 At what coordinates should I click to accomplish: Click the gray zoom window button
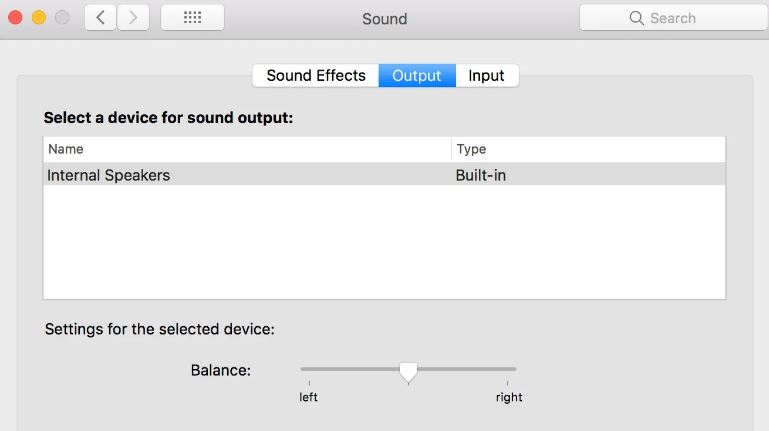[x=63, y=18]
